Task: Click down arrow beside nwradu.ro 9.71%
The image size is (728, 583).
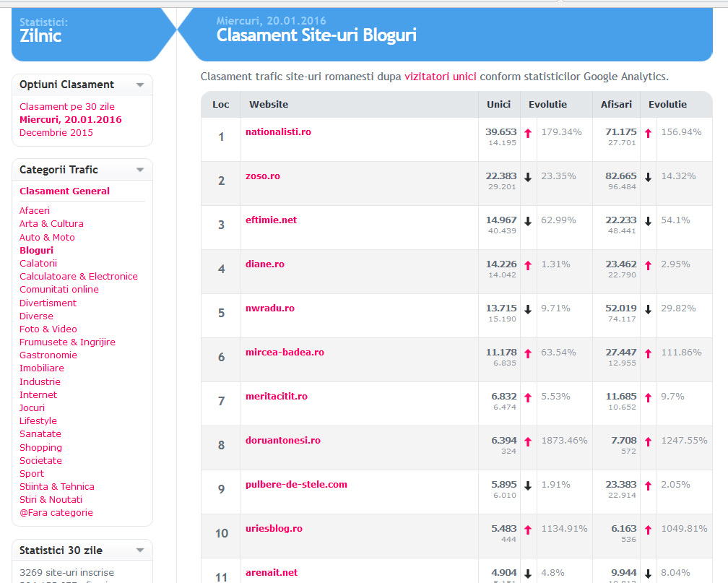Action: (528, 309)
